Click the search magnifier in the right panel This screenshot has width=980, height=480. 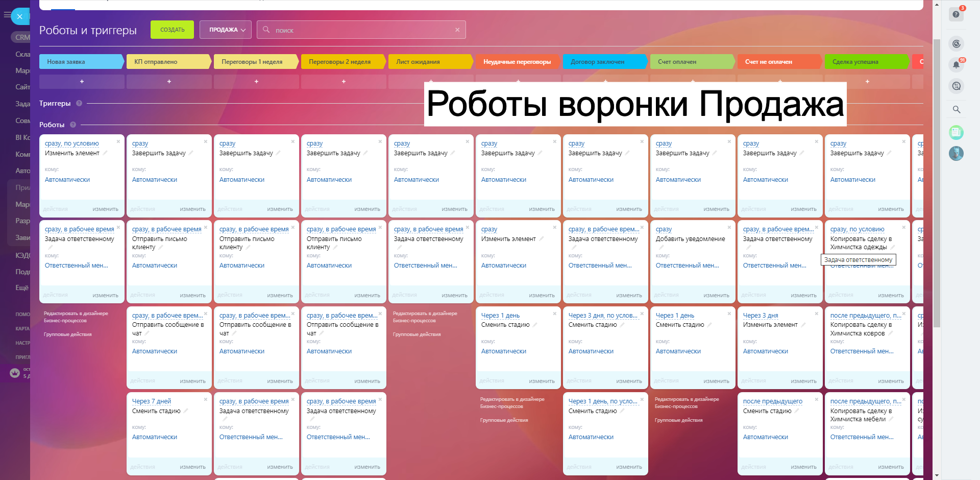956,109
